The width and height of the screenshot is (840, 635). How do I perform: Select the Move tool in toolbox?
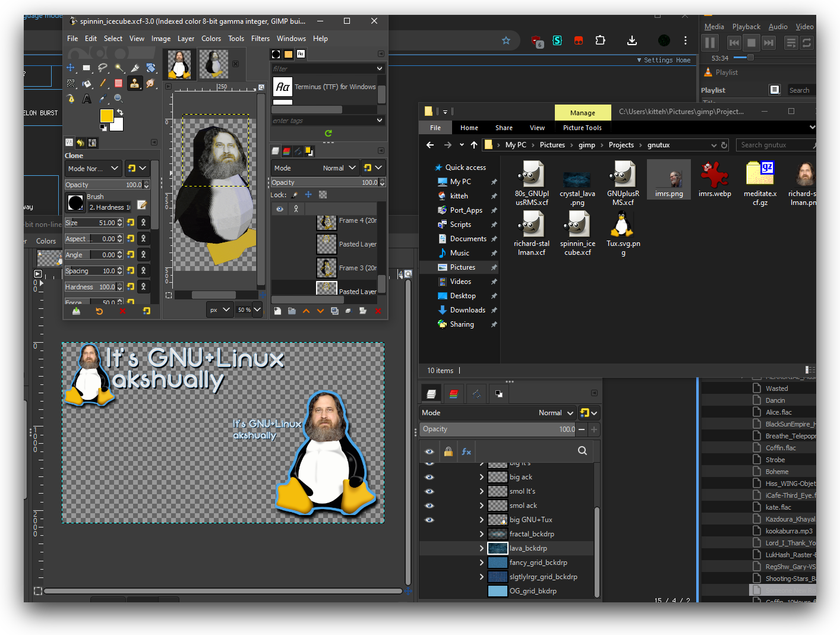71,68
